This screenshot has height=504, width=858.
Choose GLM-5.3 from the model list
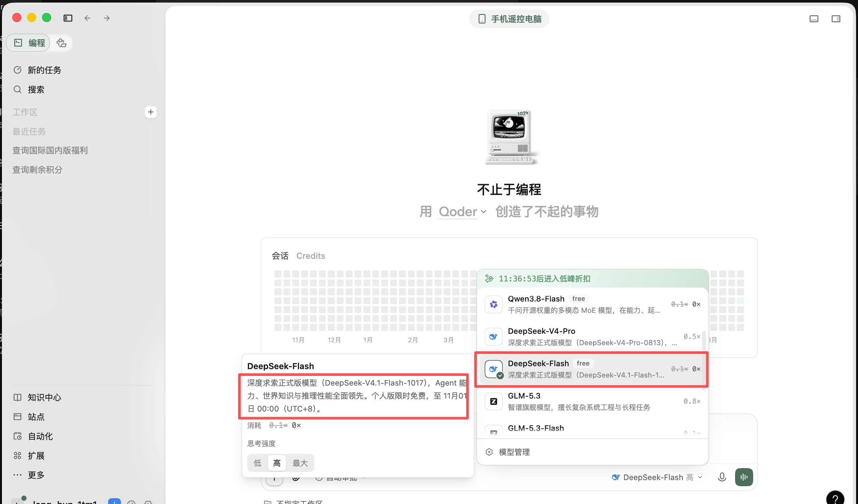coord(592,401)
